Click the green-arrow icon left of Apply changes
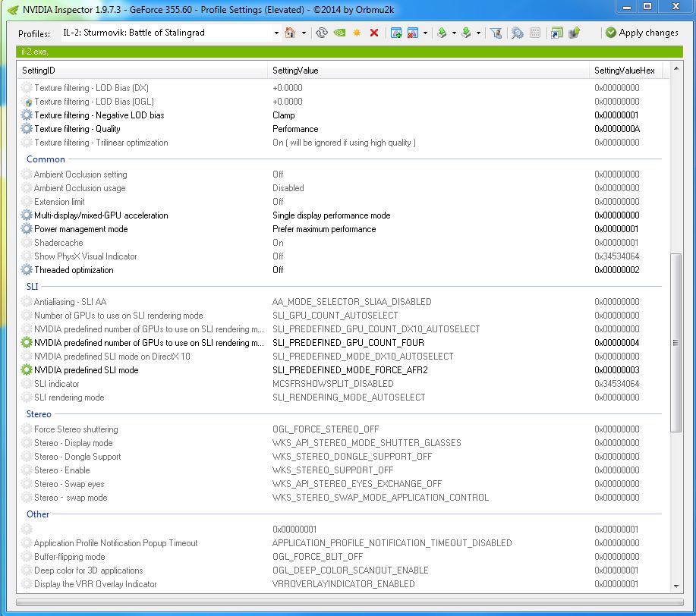This screenshot has width=696, height=616. (x=574, y=33)
